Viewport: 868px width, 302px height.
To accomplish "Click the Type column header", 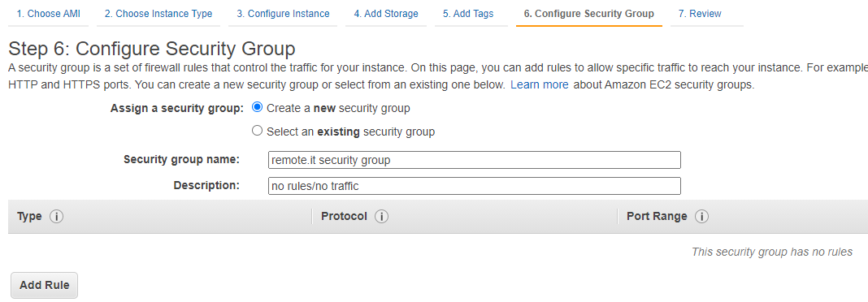I will [x=29, y=216].
